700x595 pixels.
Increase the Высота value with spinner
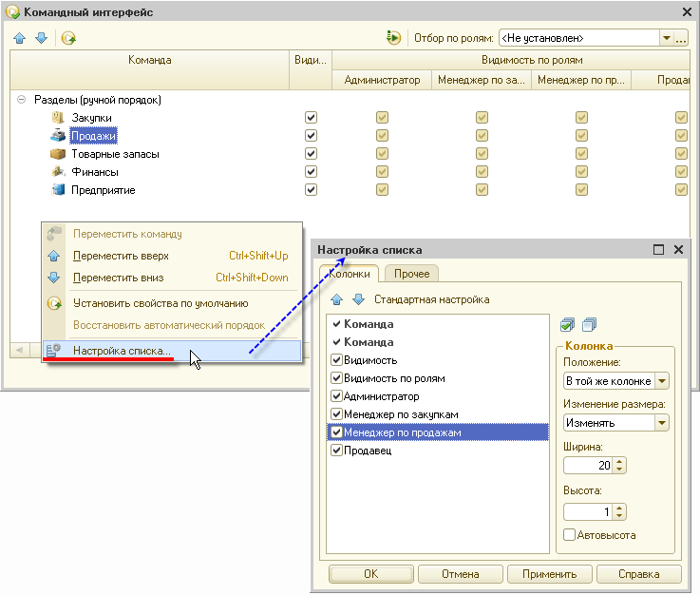pos(619,508)
